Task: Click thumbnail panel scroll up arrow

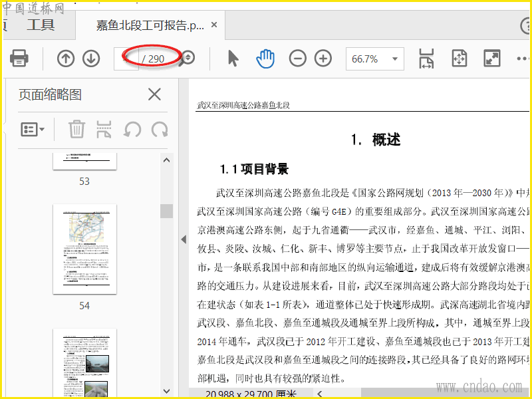Action: 167,160
